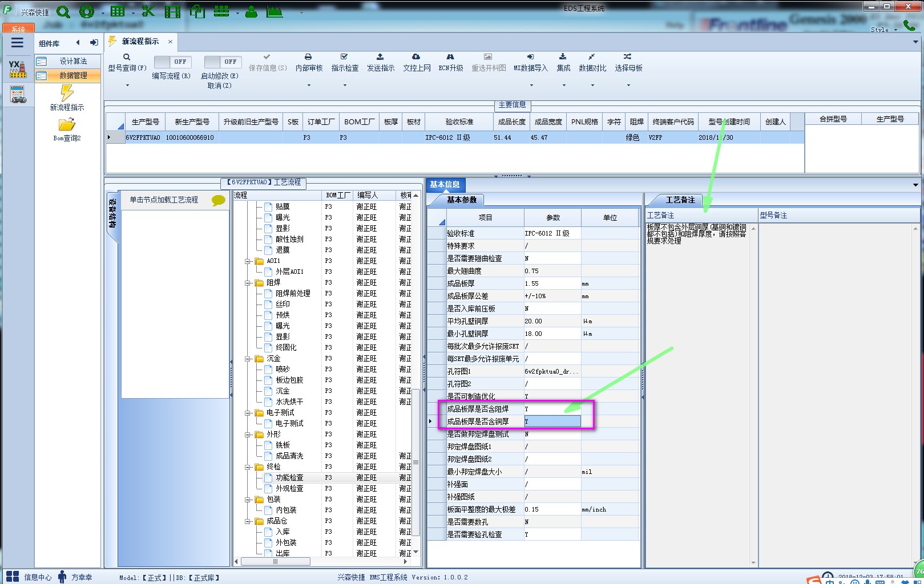Toggle the 编写流程(R) OFF switch
Screen dimensions: 924x584
pyautogui.click(x=173, y=62)
